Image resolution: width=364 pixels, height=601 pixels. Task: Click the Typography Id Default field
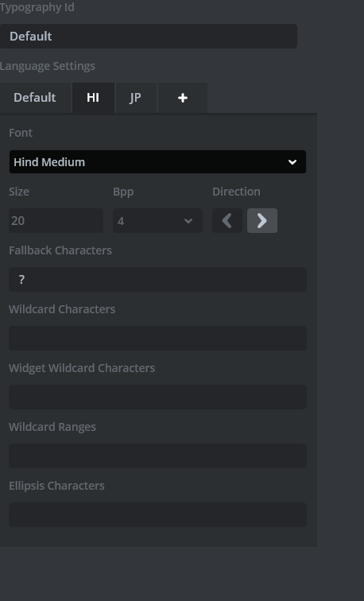point(149,36)
